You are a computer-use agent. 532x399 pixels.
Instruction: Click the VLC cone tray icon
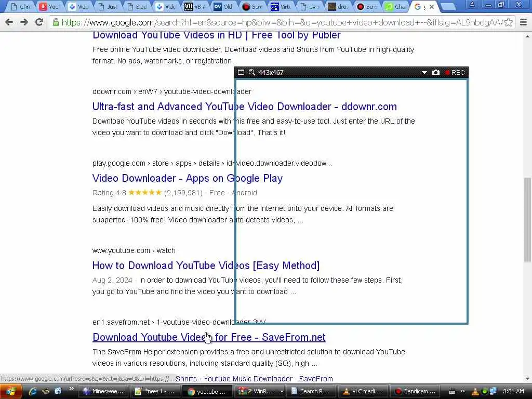[x=475, y=392]
